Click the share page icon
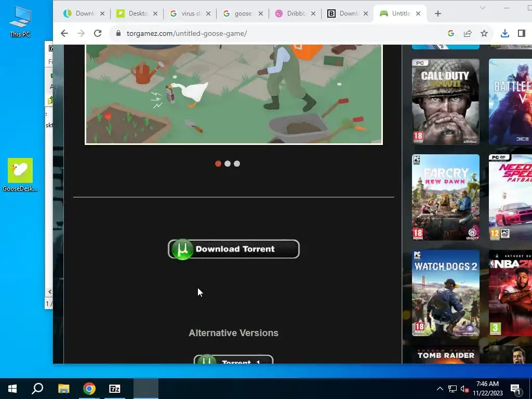This screenshot has width=532, height=399. click(468, 33)
